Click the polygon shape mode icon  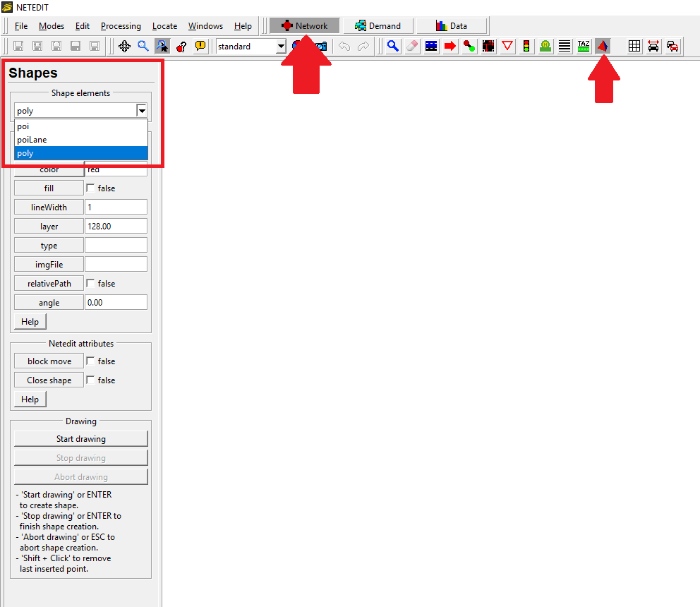pyautogui.click(x=603, y=46)
